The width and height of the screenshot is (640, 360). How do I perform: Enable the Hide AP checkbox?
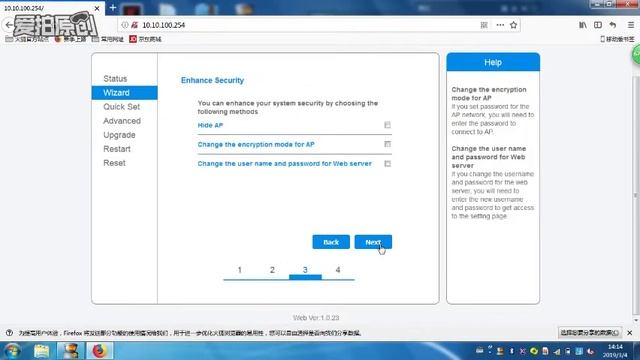tap(387, 125)
